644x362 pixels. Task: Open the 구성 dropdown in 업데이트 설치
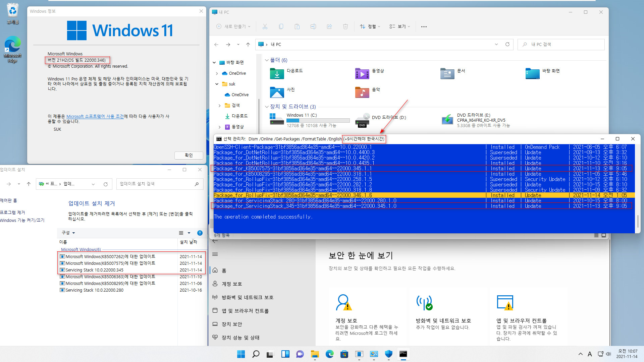[68, 233]
